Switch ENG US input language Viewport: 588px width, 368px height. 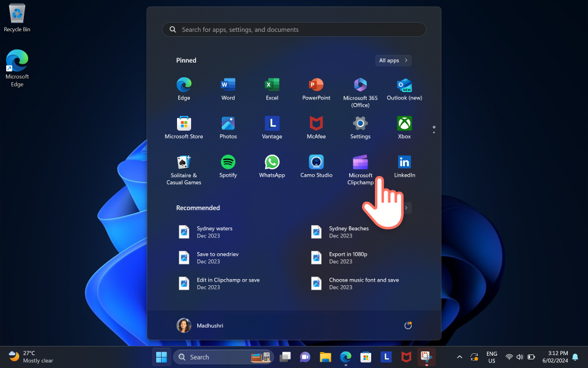pyautogui.click(x=492, y=357)
